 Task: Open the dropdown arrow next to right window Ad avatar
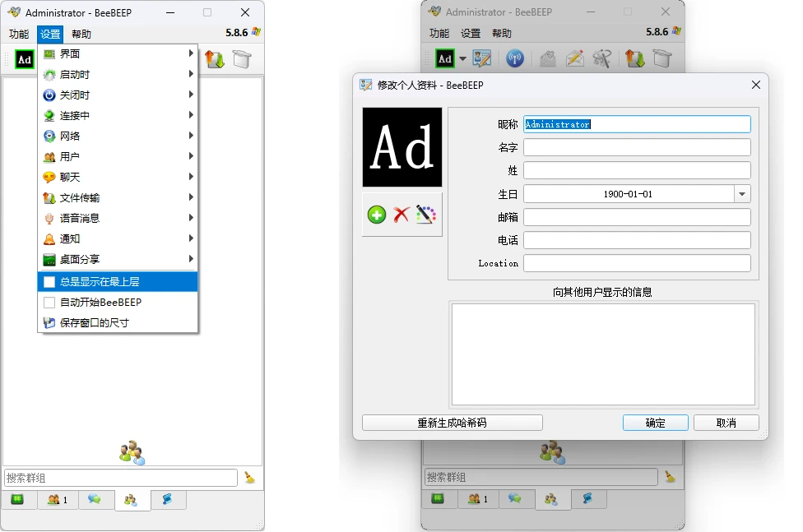click(462, 59)
